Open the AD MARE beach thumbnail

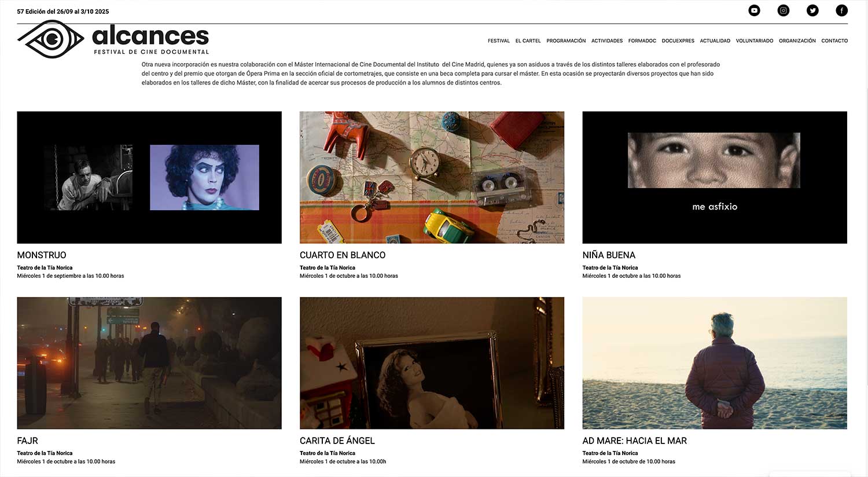coord(715,363)
